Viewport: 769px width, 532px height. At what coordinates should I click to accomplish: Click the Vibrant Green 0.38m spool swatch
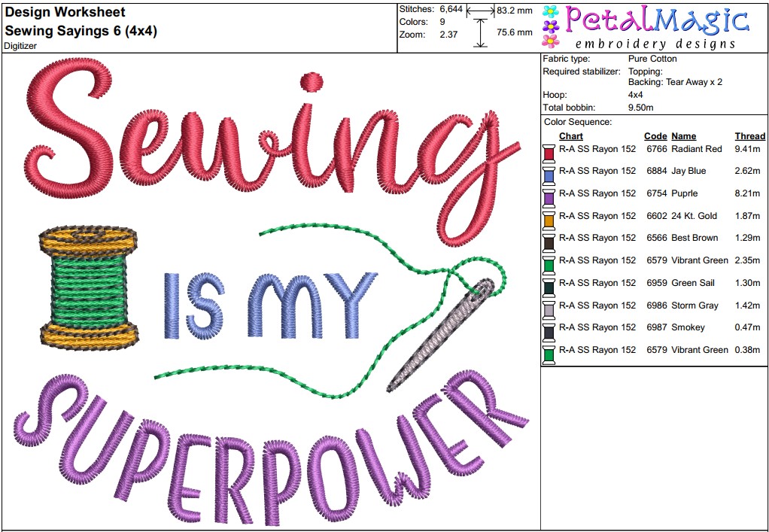(x=549, y=354)
